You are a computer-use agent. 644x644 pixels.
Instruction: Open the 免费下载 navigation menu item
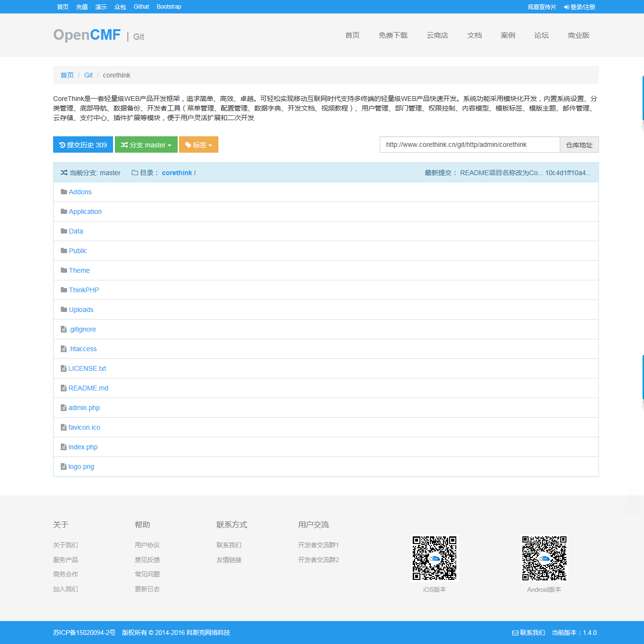point(393,35)
